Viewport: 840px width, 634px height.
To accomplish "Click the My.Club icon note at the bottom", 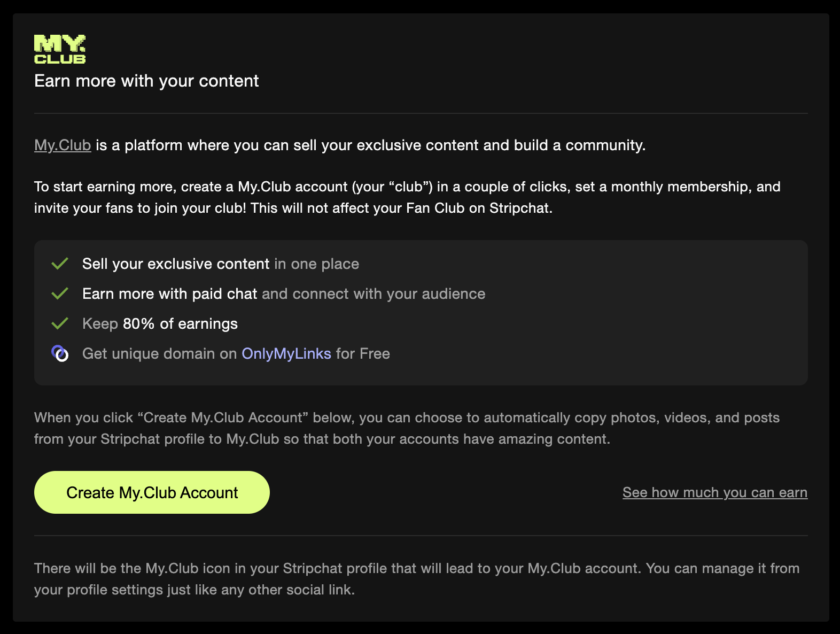I will tap(416, 578).
